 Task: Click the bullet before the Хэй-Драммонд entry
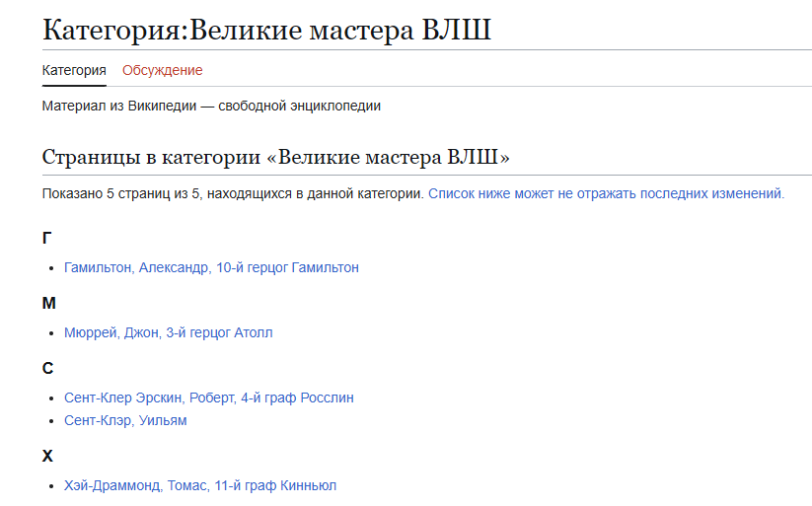point(52,486)
